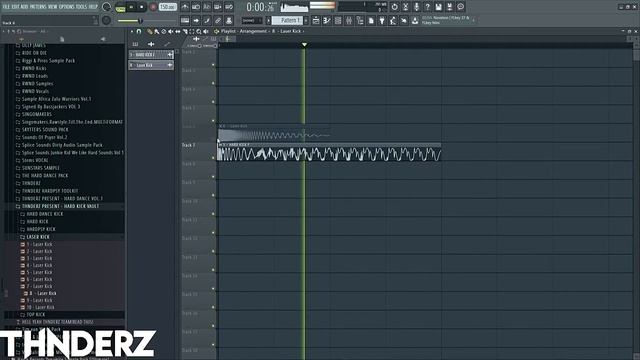This screenshot has width=640, height=360.
Task: Select the playlist Mute speaker tool
Action: (x=171, y=31)
